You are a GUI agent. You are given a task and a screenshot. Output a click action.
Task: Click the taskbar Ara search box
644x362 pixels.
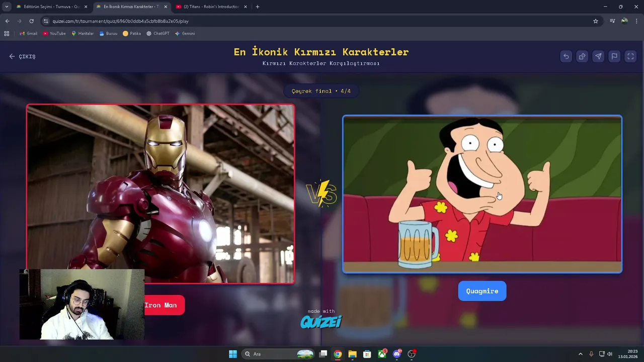(279, 354)
